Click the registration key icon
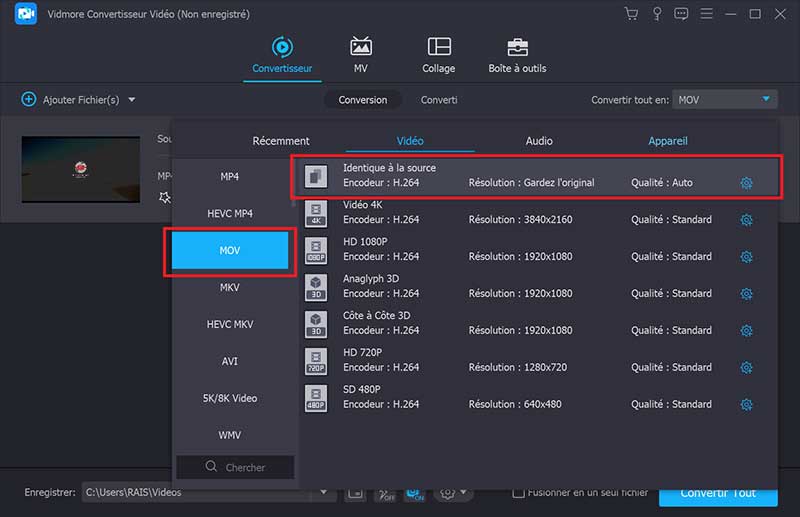Image resolution: width=800 pixels, height=517 pixels. tap(656, 14)
